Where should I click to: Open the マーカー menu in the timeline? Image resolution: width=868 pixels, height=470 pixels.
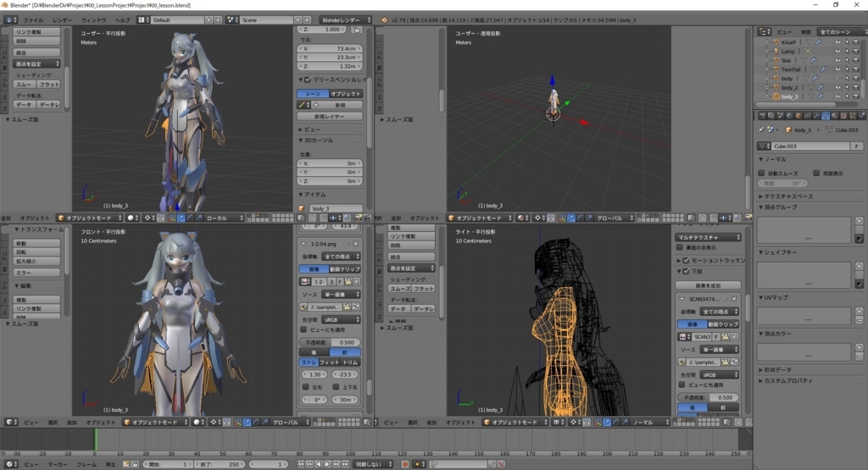58,464
